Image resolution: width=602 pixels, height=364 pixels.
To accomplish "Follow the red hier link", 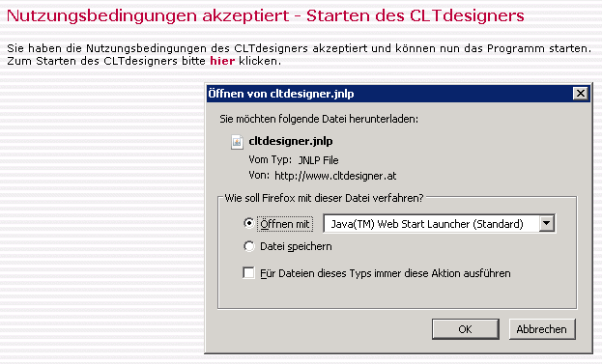I will (222, 61).
